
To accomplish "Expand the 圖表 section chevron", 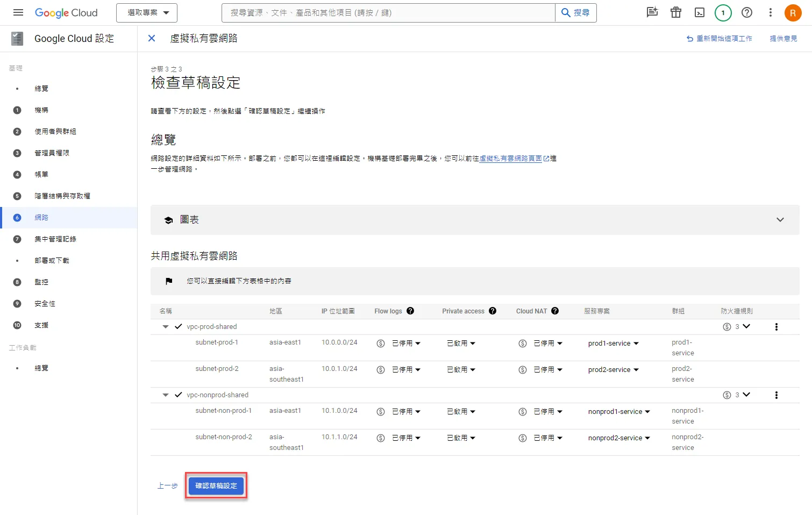I will pyautogui.click(x=780, y=220).
